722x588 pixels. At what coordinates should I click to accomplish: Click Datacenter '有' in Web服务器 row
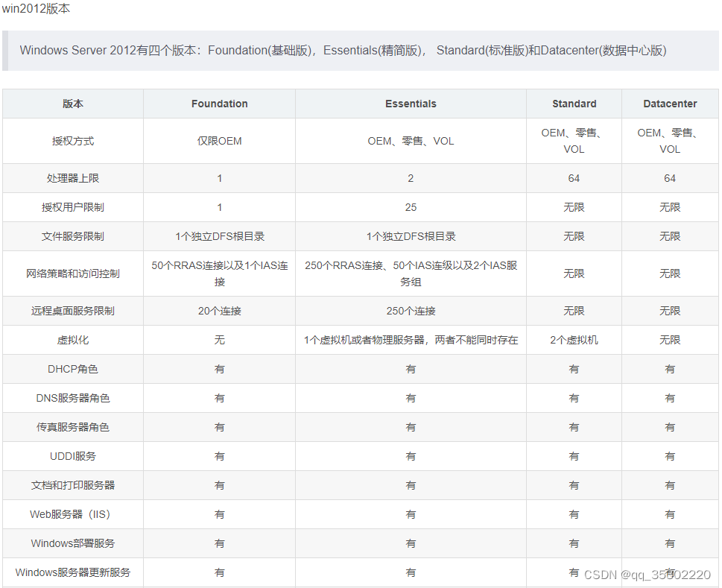pos(670,514)
